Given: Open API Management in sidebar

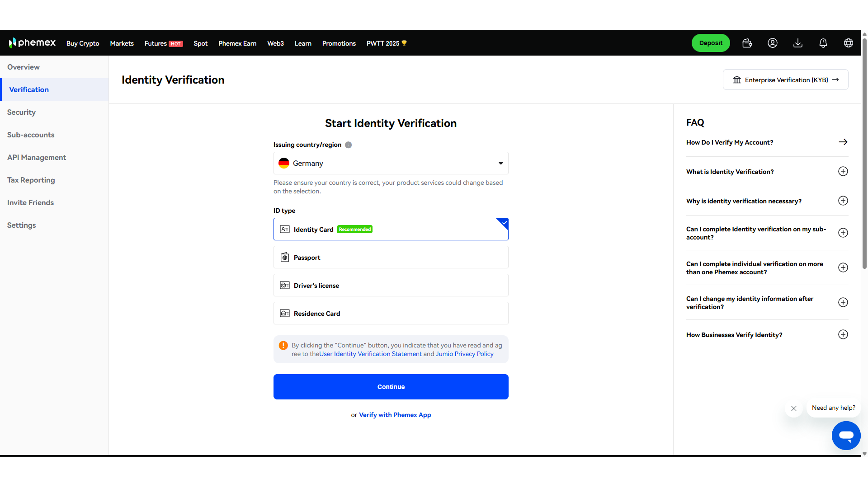Looking at the screenshot, I should pyautogui.click(x=54, y=157).
